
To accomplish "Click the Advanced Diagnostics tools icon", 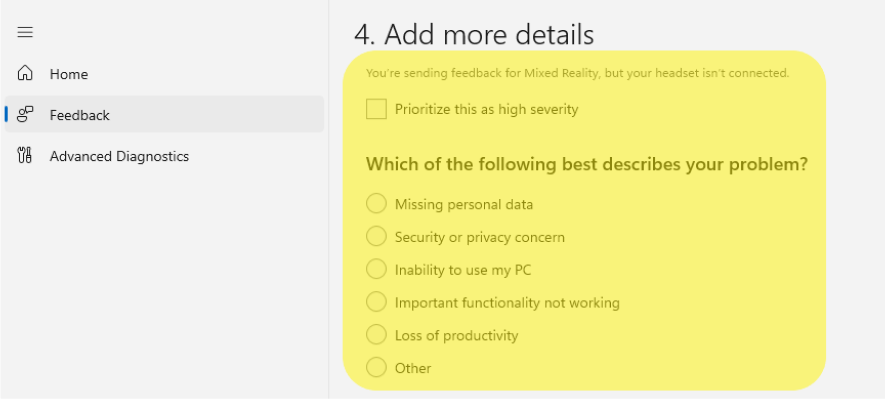I will 25,155.
